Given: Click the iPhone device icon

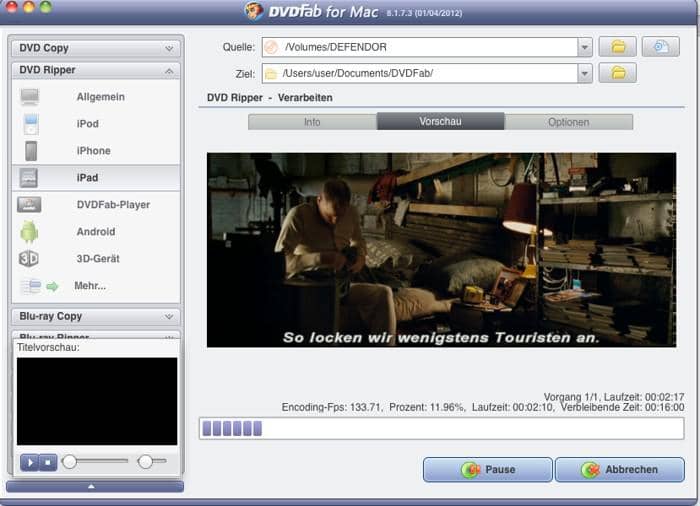Looking at the screenshot, I should click(31, 151).
